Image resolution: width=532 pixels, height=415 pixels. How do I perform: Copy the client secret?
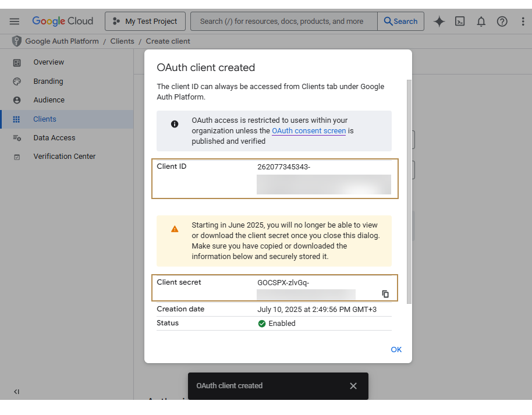point(385,294)
